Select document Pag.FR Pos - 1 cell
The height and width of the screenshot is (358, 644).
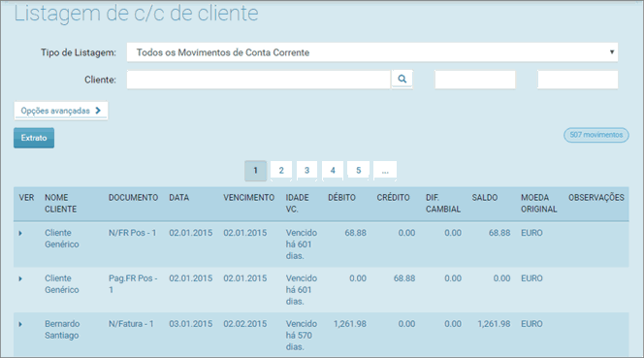133,284
